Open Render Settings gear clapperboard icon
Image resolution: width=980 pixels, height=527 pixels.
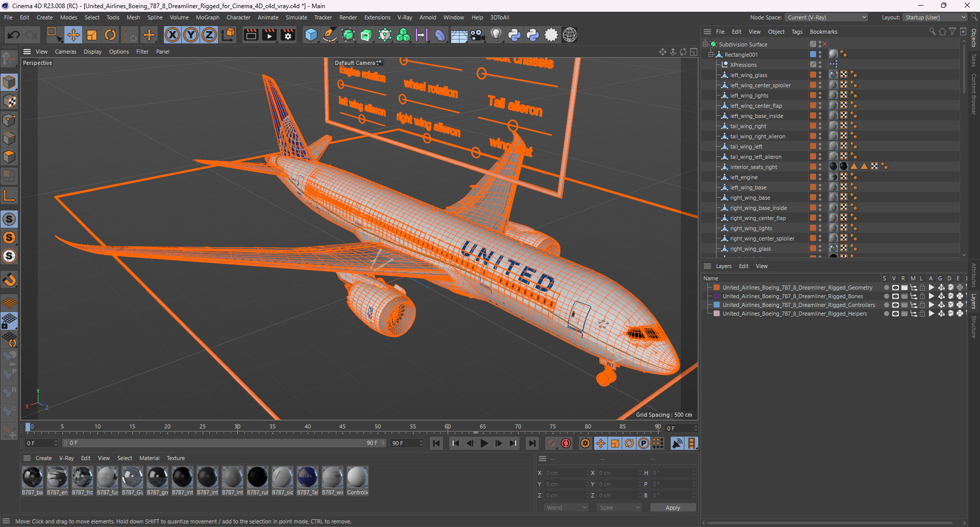point(288,35)
